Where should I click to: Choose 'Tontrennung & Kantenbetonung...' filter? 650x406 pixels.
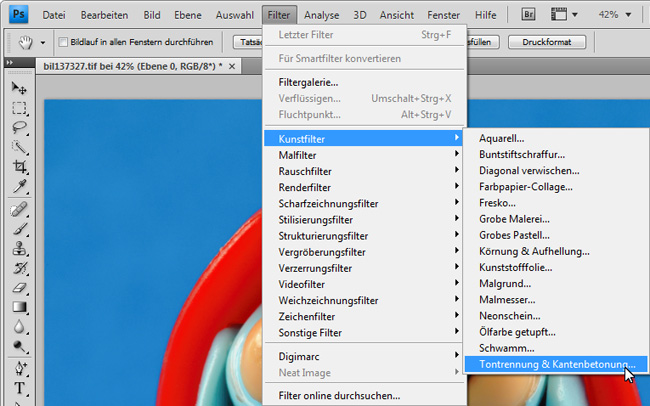click(x=556, y=364)
